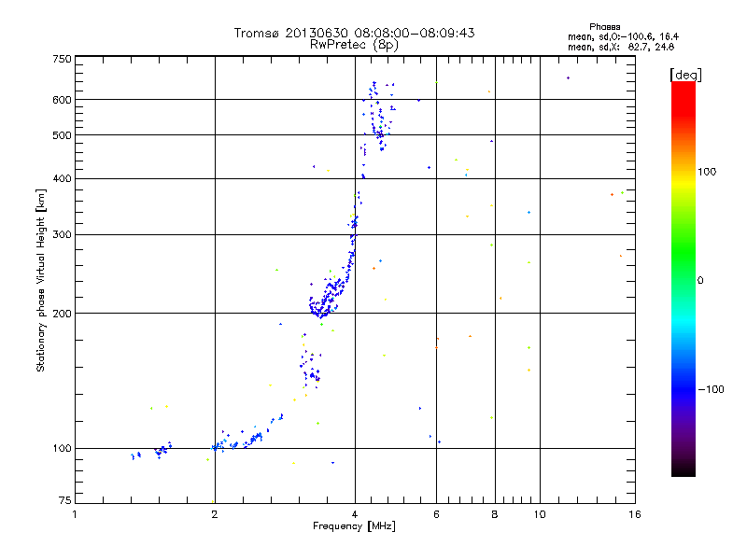Click the y-axis tick label '200'

pos(62,314)
